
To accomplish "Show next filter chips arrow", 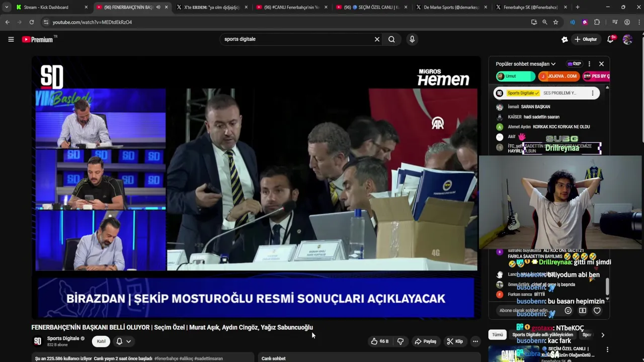I will pos(603,335).
